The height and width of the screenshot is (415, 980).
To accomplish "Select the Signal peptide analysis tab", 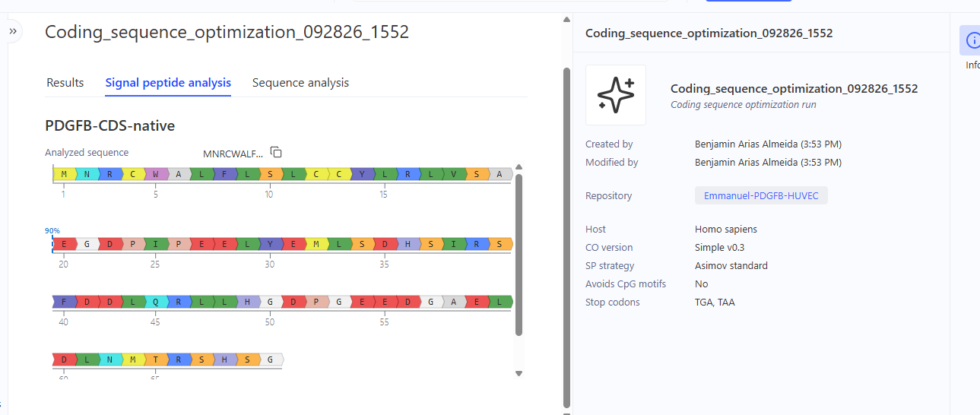I will [x=168, y=83].
